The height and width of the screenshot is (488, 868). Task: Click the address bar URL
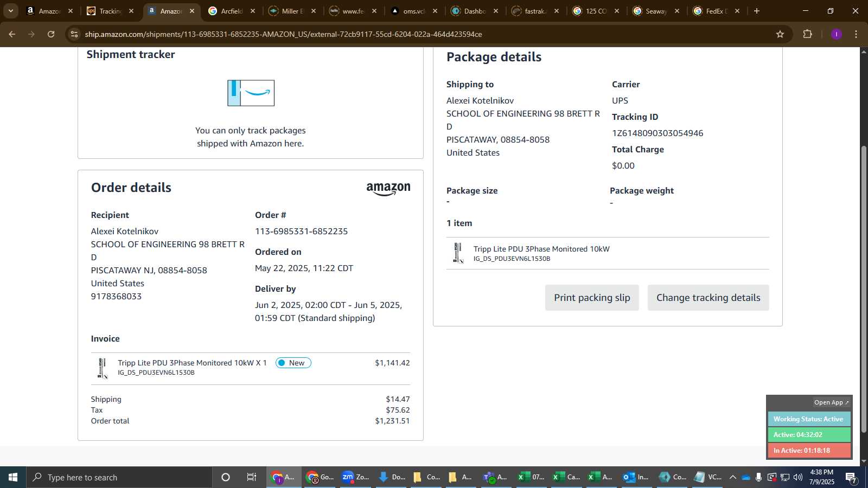pyautogui.click(x=283, y=34)
